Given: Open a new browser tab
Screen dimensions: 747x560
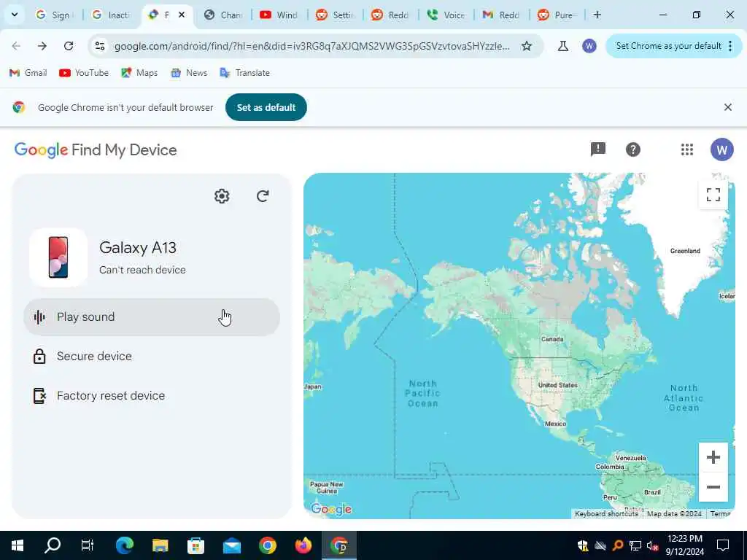Looking at the screenshot, I should pos(597,15).
